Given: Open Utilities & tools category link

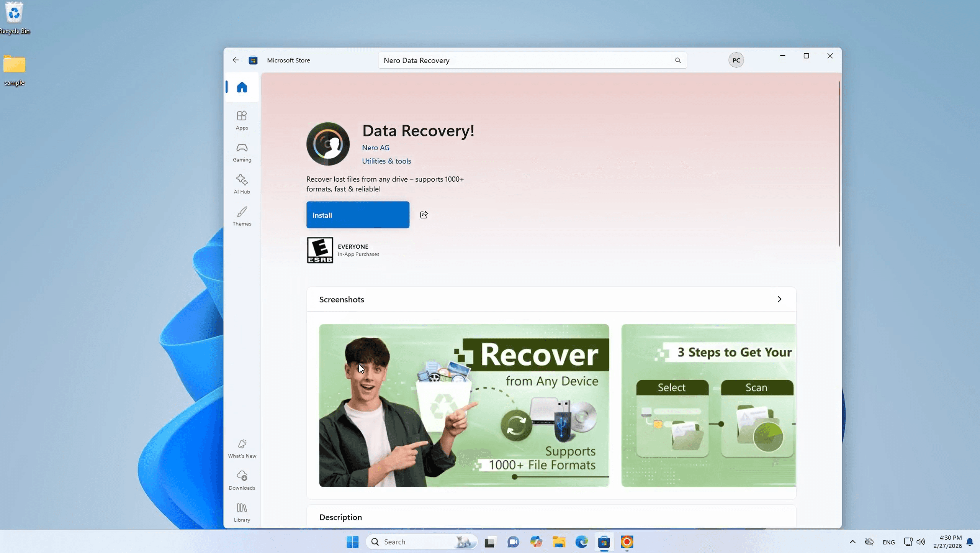Looking at the screenshot, I should [386, 161].
